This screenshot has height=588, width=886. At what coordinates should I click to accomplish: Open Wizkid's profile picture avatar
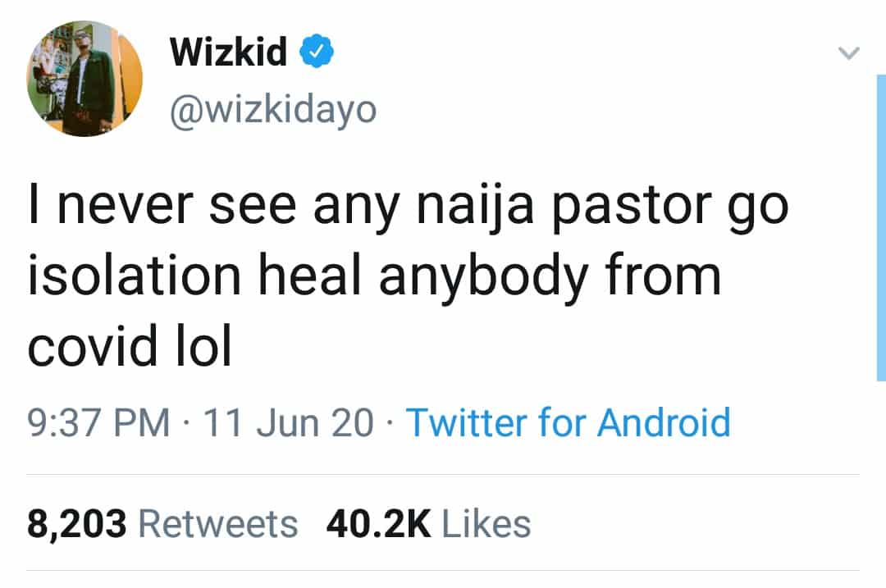point(84,79)
